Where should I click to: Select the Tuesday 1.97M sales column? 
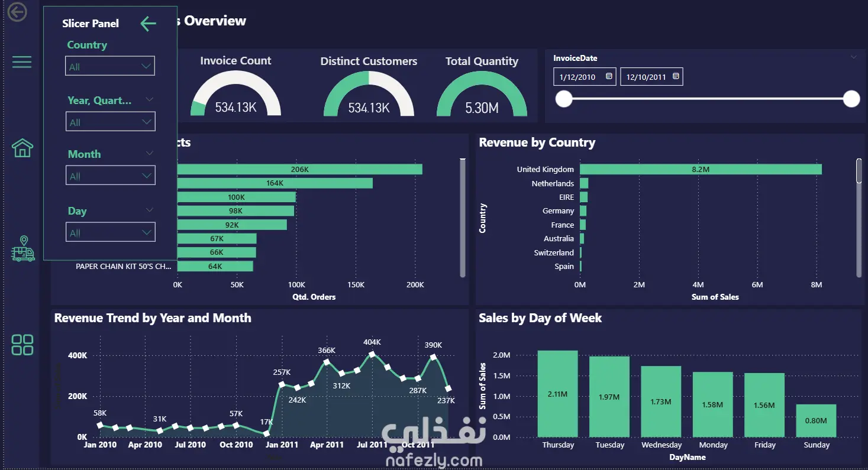(x=609, y=397)
